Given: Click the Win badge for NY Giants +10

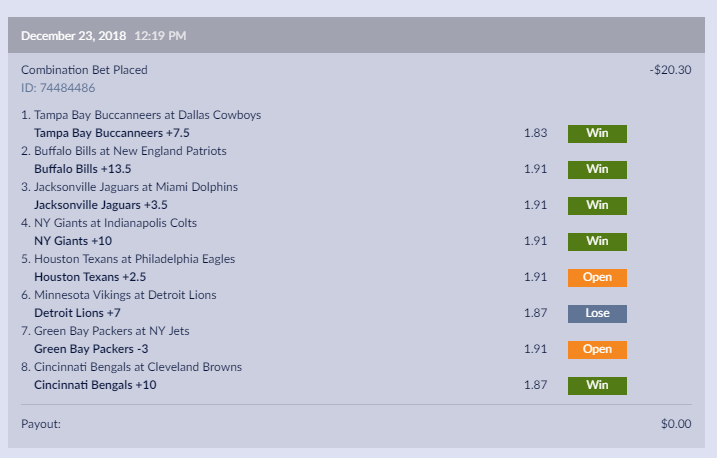Looking at the screenshot, I should tap(597, 242).
